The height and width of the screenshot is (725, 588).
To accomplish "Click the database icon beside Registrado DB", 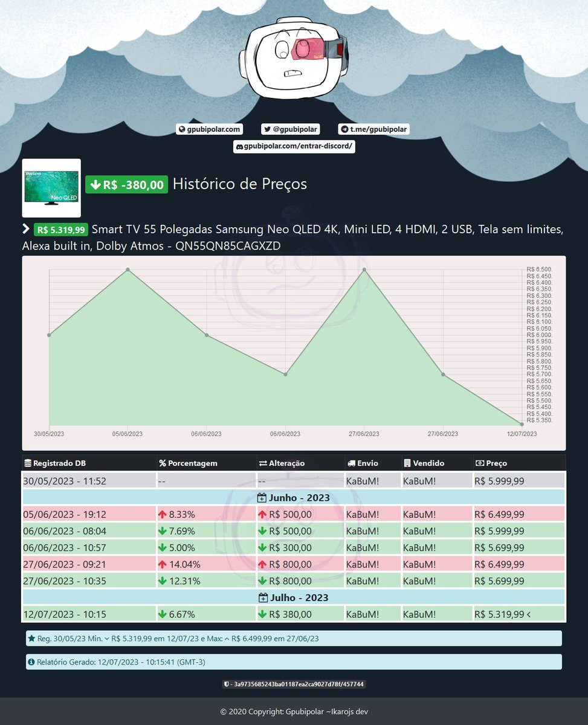I will coord(27,463).
